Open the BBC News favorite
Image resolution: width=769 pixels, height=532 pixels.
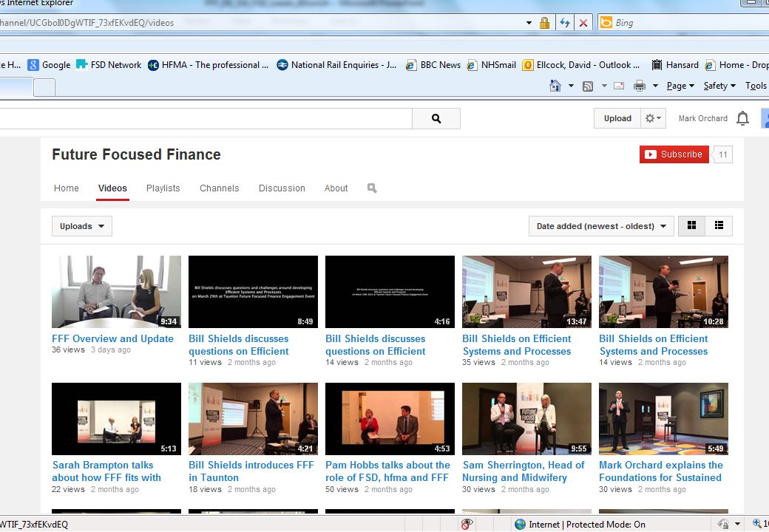tap(433, 65)
